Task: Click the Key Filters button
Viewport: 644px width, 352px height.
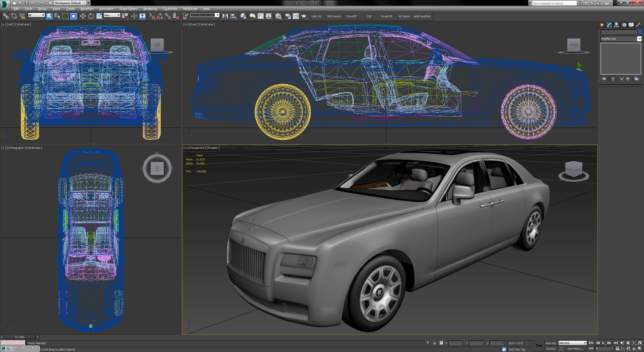Action: coord(575,349)
